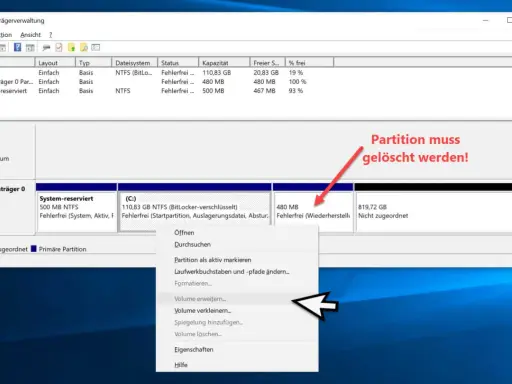Choose Öffnen in the context menu
The height and width of the screenshot is (384, 512).
click(x=184, y=233)
